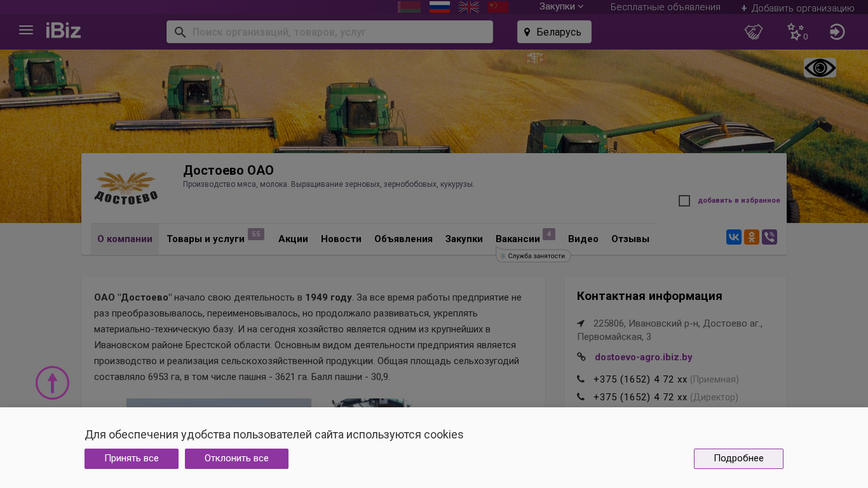Open the Беларусь region selector
868x488 pixels.
pos(554,32)
